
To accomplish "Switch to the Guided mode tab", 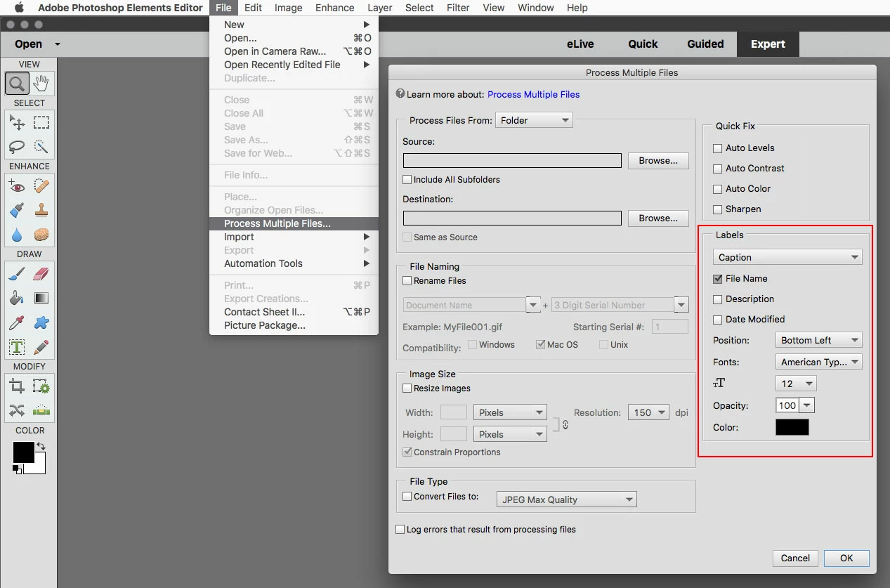I will tap(705, 44).
